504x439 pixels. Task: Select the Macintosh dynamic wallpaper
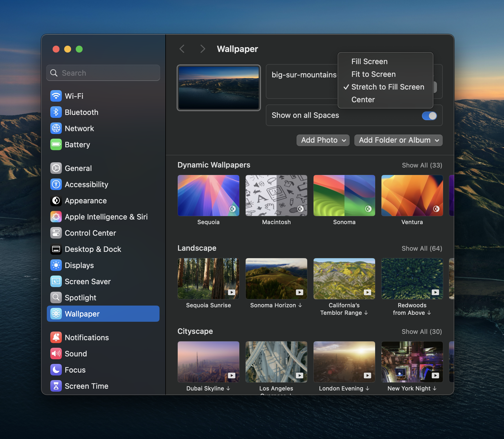coord(276,196)
